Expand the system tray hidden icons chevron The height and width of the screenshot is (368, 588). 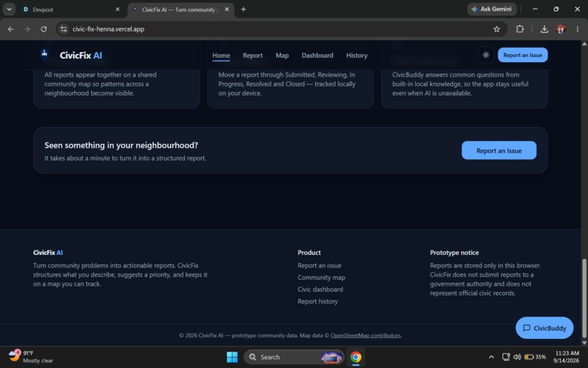[x=491, y=357]
